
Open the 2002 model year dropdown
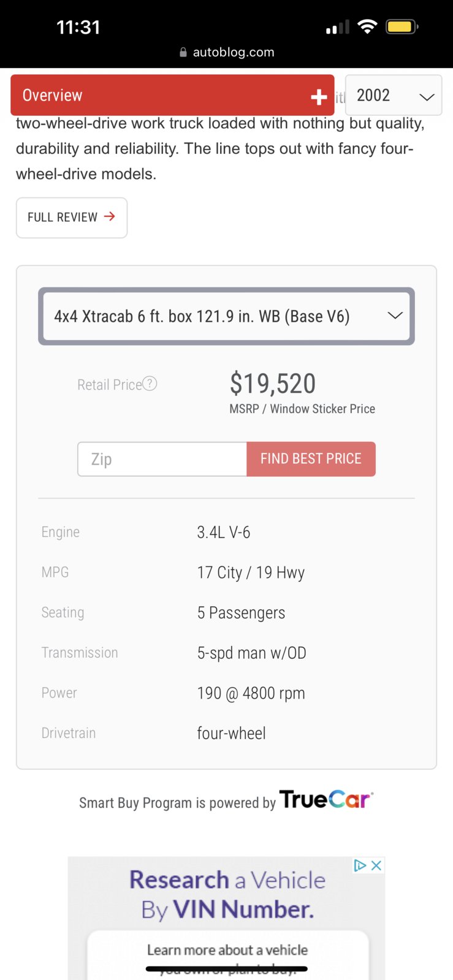[x=394, y=95]
